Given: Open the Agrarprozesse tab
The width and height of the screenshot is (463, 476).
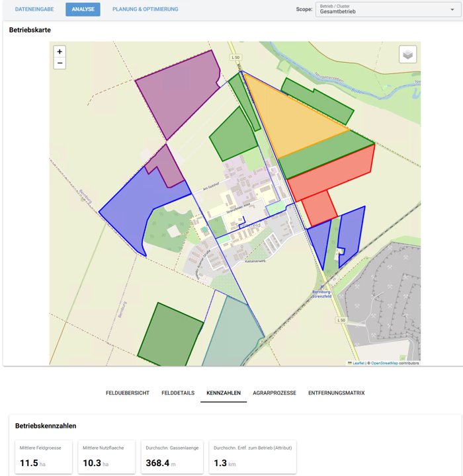Looking at the screenshot, I should coord(274,393).
